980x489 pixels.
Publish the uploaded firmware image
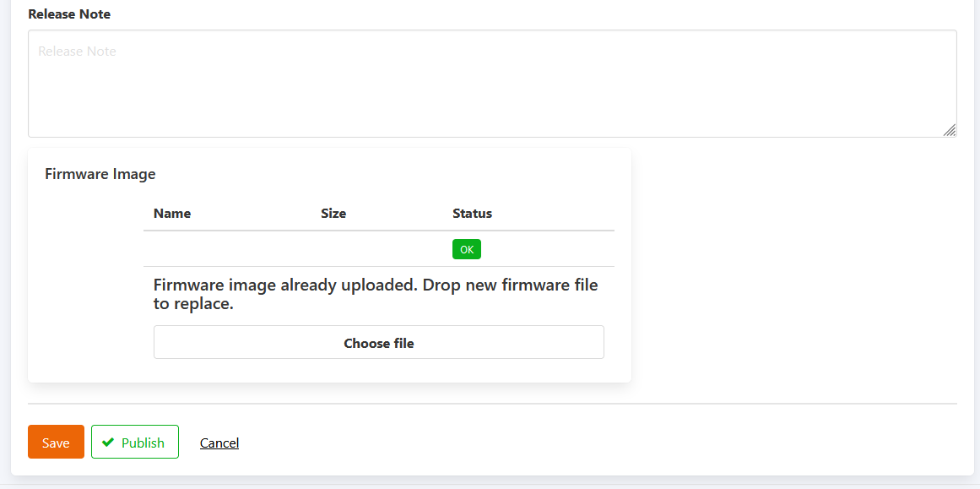pos(134,442)
